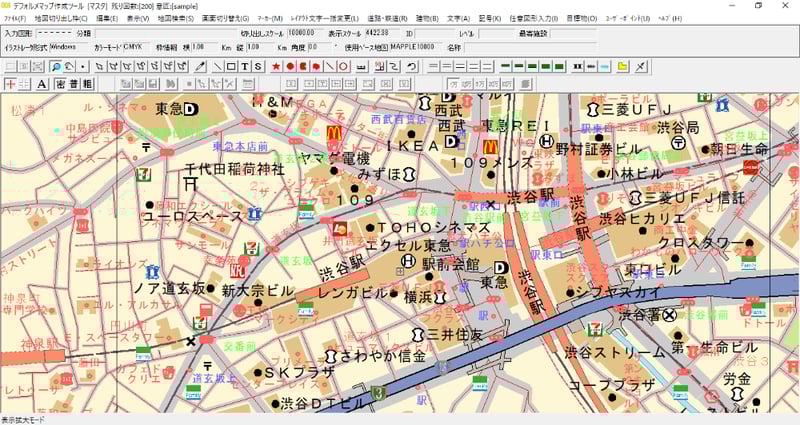Click the light blue line swatch
The image size is (800, 425).
click(x=603, y=66)
